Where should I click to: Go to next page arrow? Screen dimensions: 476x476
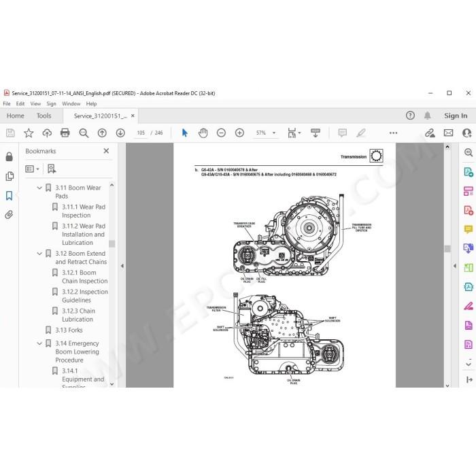[120, 133]
